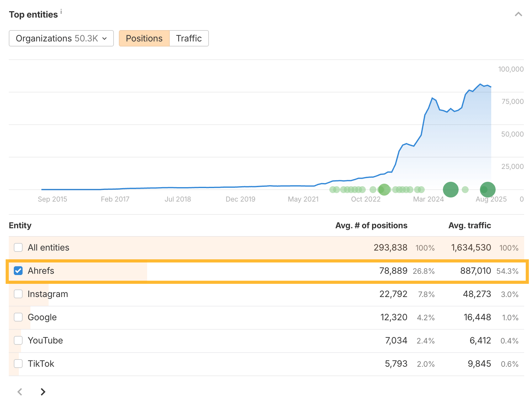Uncheck the Ahrefs checkbox
This screenshot has height=400, width=532.
tap(18, 271)
